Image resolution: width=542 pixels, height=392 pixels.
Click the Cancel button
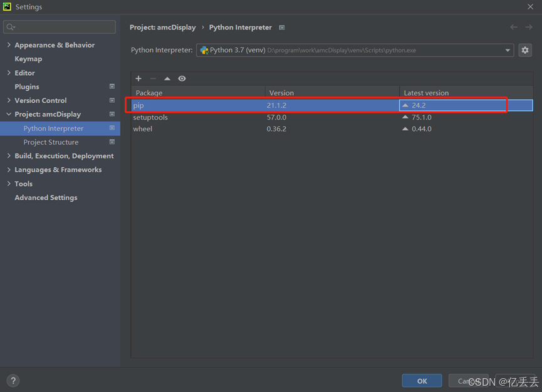click(468, 381)
